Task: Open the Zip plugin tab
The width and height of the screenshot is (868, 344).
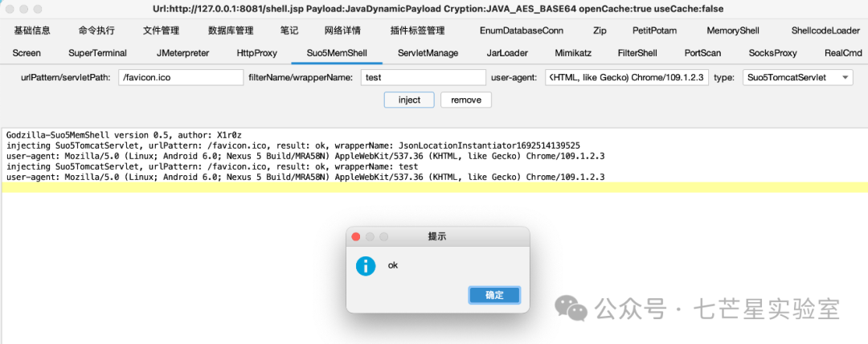Action: [599, 31]
